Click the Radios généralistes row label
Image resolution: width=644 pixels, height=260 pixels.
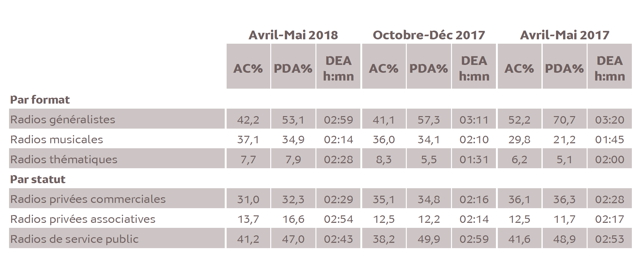[63, 120]
